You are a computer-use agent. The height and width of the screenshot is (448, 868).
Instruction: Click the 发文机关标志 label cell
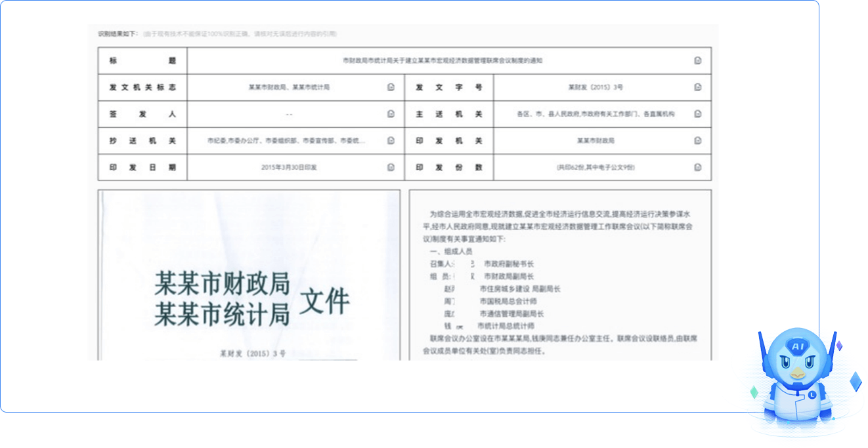tap(142, 87)
